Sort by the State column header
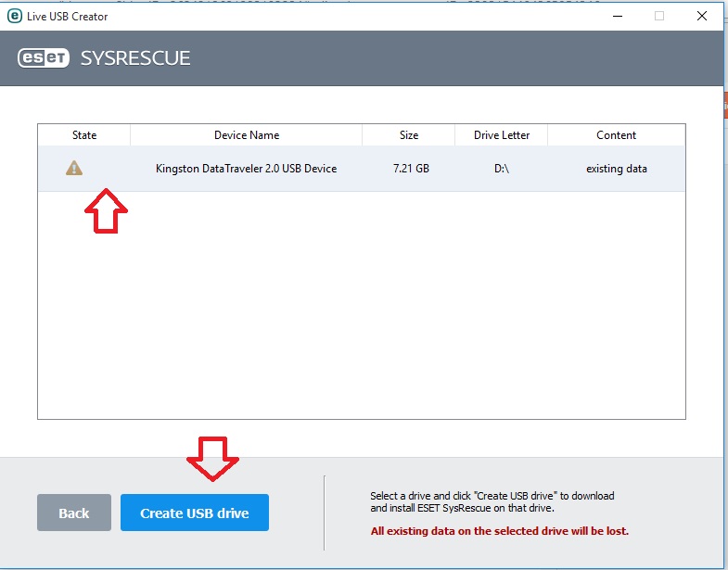 (x=84, y=135)
